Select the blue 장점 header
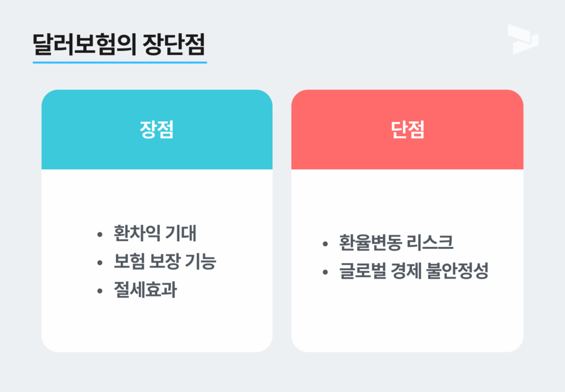565x392 pixels. pos(157,130)
